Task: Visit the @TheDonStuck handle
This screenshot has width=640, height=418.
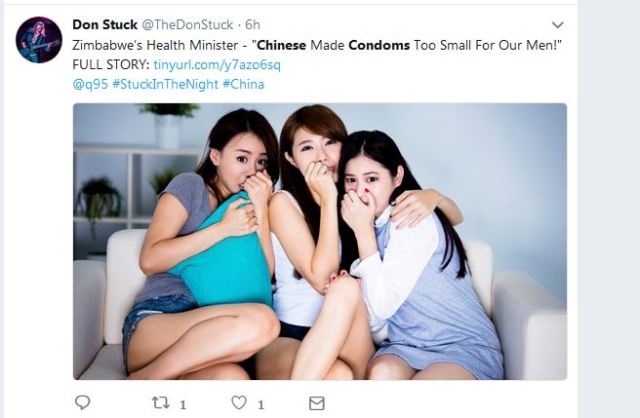Action: pyautogui.click(x=187, y=24)
